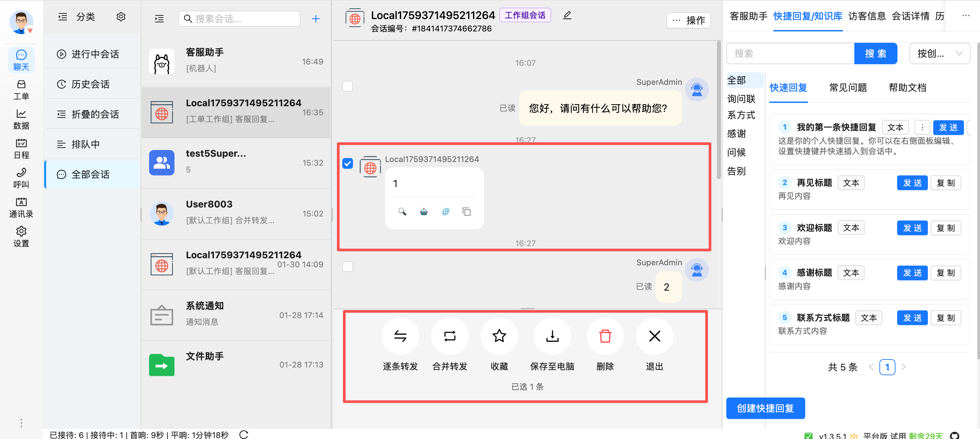Screen dimensions: 980x439
Task: Check the greeting message checkbox
Action: 347,86
